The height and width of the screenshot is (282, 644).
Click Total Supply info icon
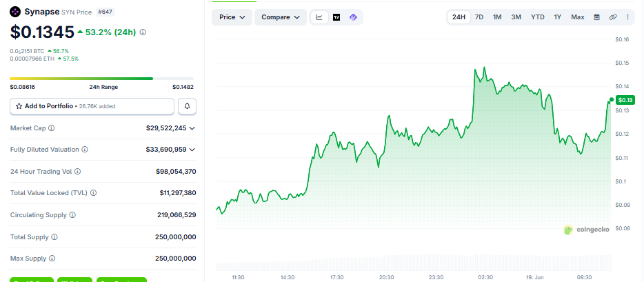54,237
